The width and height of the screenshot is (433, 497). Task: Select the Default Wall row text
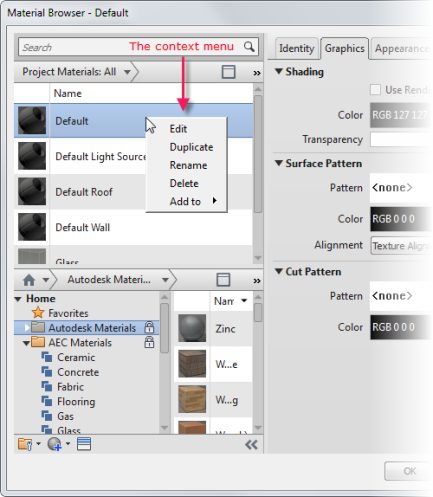pyautogui.click(x=83, y=227)
